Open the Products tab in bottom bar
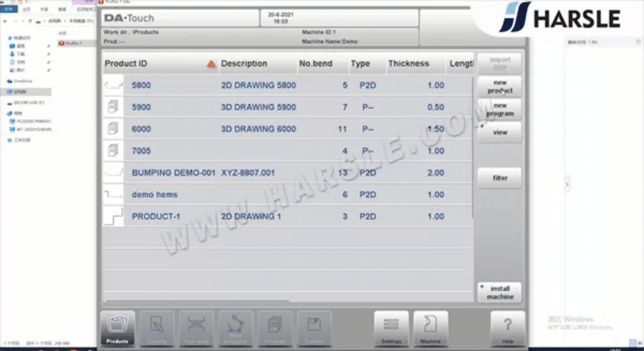 point(117,328)
